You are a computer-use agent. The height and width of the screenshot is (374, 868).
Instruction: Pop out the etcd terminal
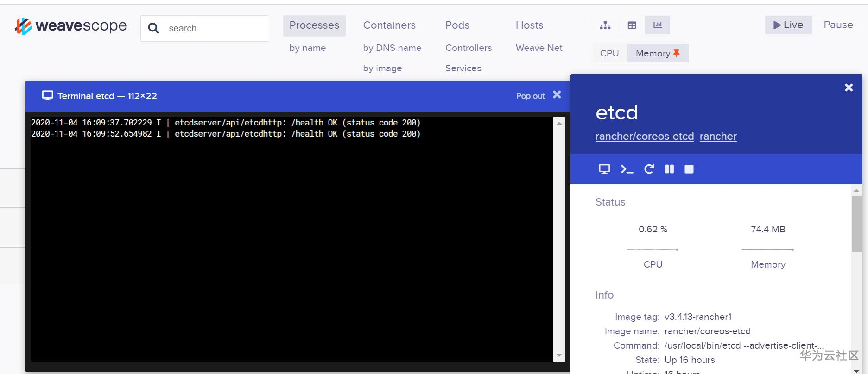pos(530,96)
